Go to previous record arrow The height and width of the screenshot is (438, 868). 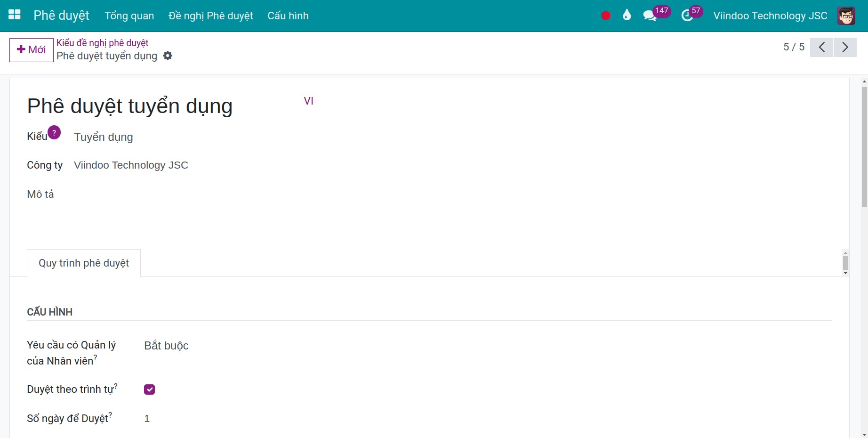(x=821, y=47)
